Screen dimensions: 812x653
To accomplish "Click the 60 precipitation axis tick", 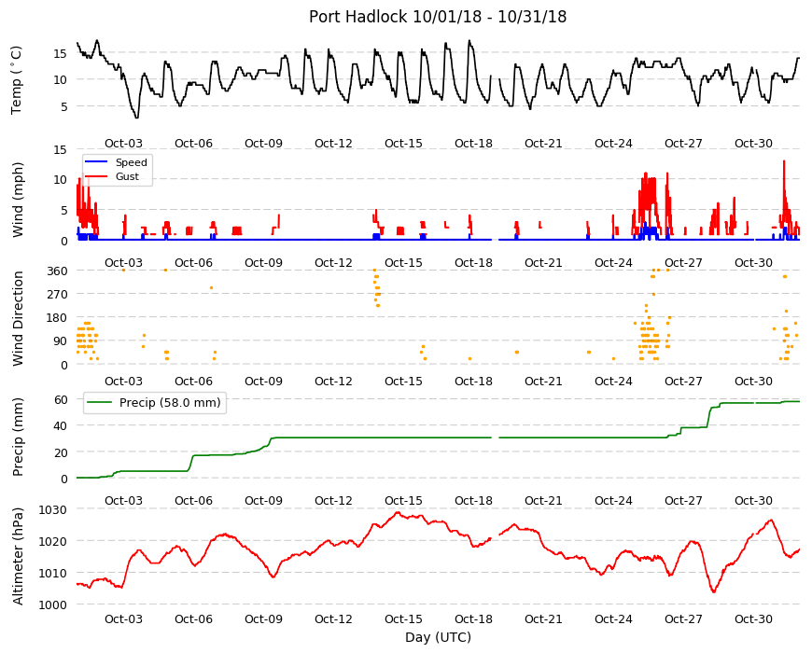I will tap(61, 399).
